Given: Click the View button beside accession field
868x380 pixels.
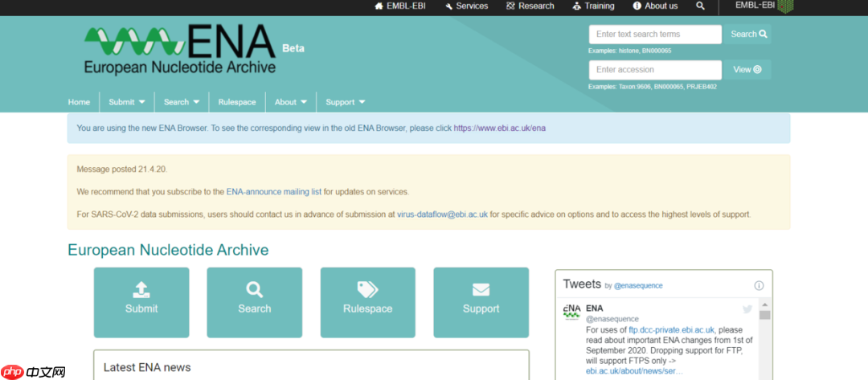Looking at the screenshot, I should 748,70.
